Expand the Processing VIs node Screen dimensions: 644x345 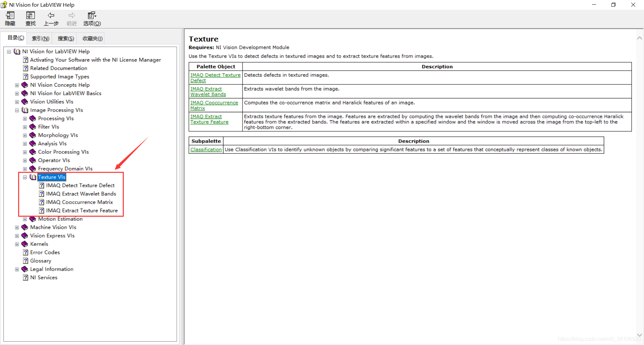(x=25, y=119)
